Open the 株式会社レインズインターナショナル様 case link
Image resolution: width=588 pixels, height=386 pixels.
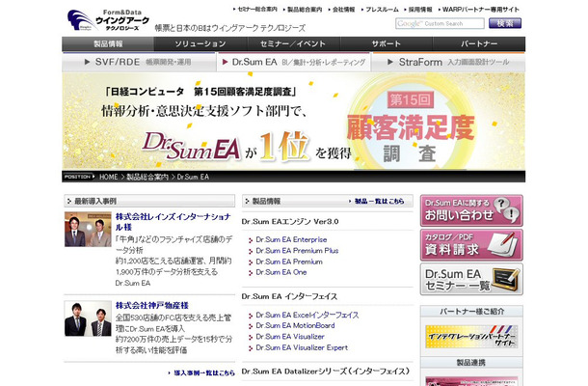(173, 222)
